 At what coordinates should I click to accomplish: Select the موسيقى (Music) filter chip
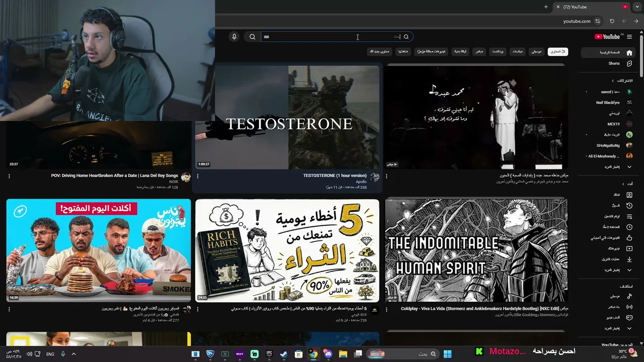(537, 51)
